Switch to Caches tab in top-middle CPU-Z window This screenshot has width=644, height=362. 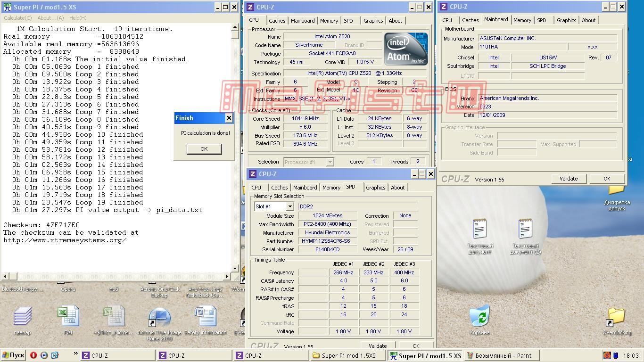[277, 21]
